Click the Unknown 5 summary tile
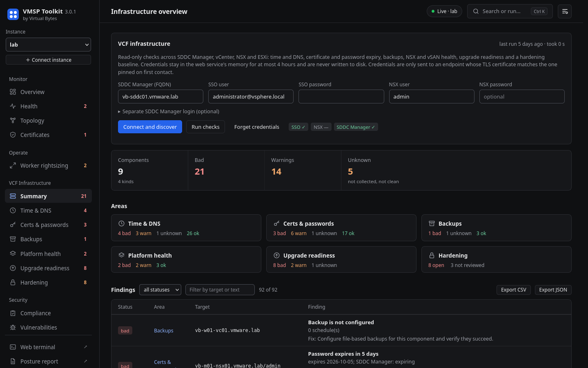The height and width of the screenshot is (368, 588). tap(456, 170)
